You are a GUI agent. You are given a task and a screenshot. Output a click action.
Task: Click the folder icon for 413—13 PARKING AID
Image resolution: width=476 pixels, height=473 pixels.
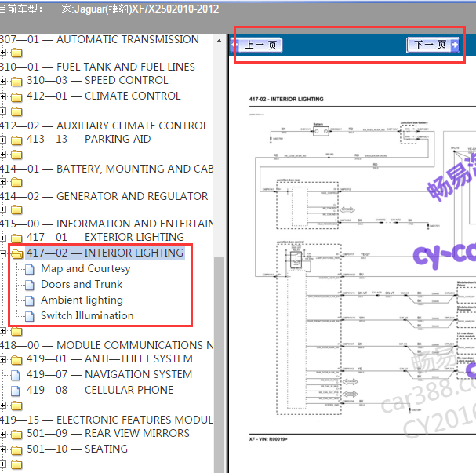coord(16,140)
